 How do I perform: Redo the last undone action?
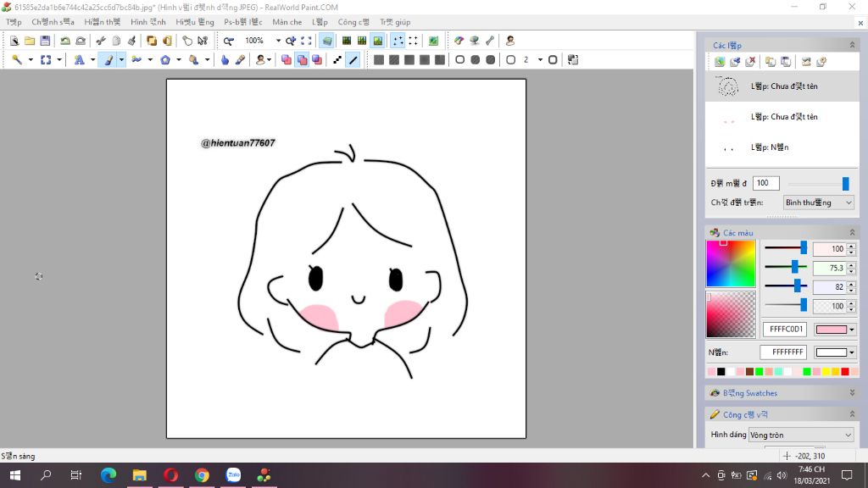[x=81, y=41]
